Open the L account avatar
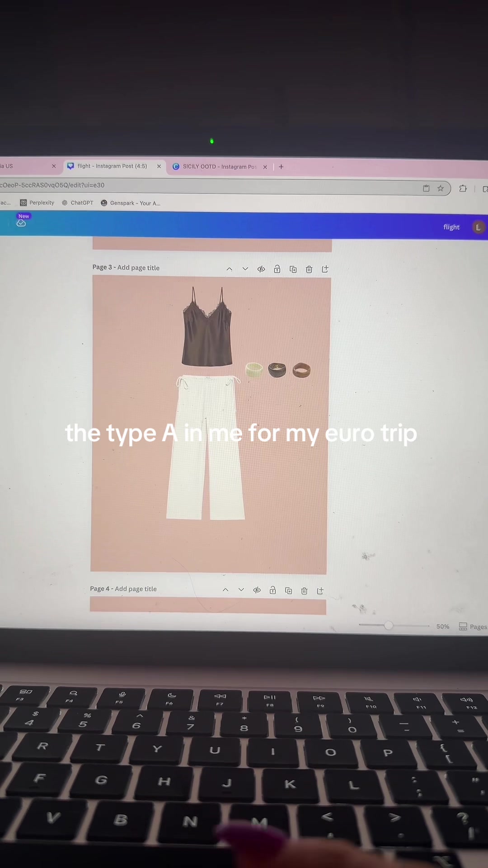 pos(478,227)
